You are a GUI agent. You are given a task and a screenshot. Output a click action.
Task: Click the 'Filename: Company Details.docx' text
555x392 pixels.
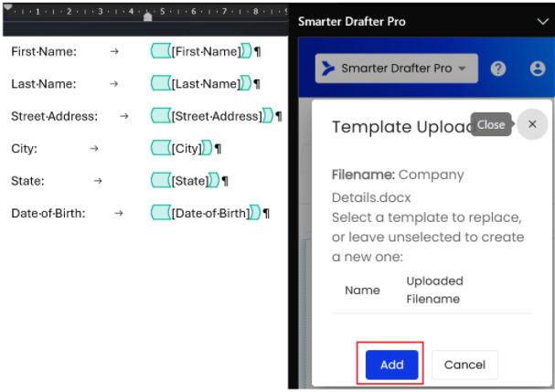pos(398,185)
